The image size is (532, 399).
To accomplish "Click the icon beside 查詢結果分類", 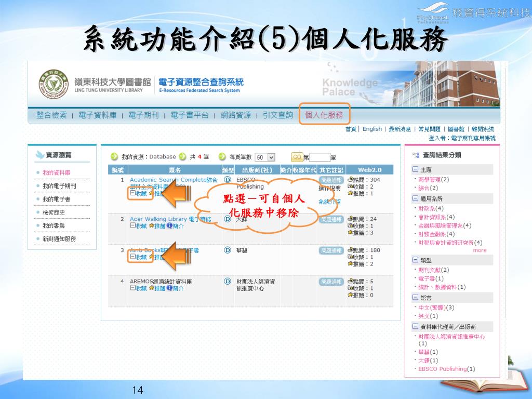I will click(416, 155).
